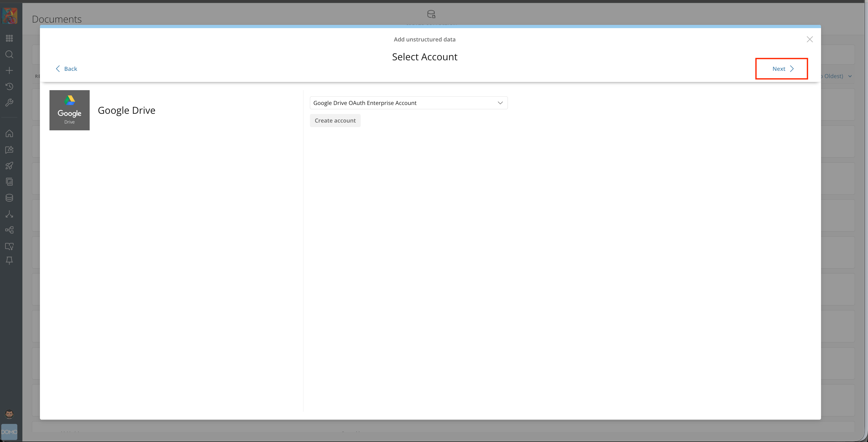
Task: Click the Google Drive title text
Action: 126,110
